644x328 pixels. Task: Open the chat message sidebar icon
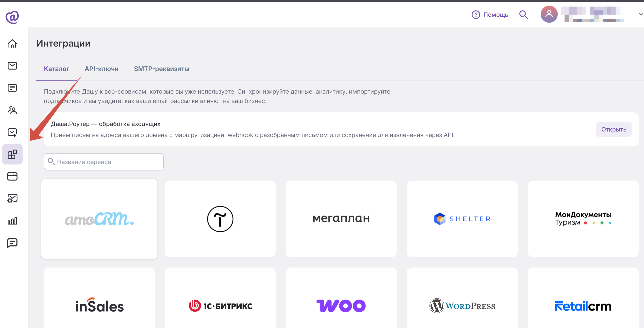12,243
